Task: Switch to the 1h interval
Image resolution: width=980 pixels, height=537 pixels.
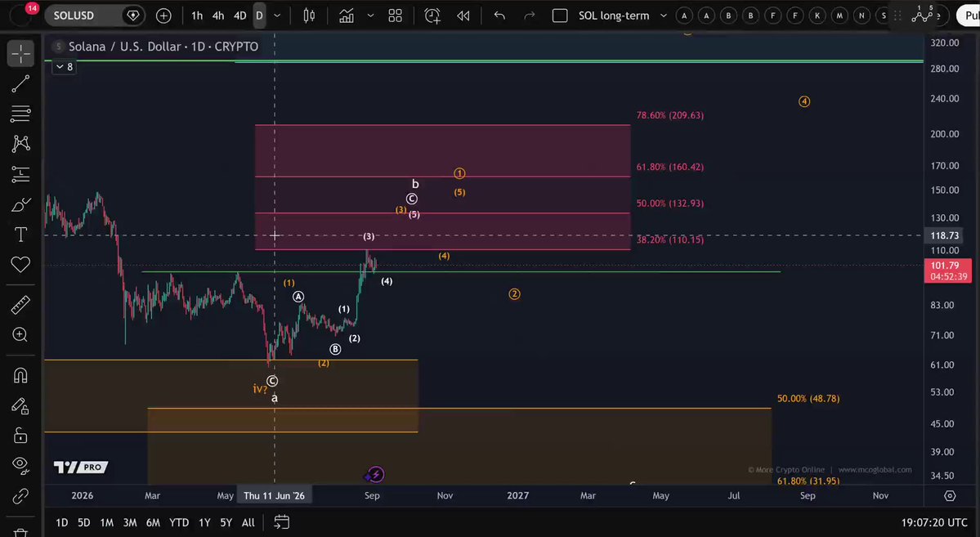Action: [x=197, y=16]
